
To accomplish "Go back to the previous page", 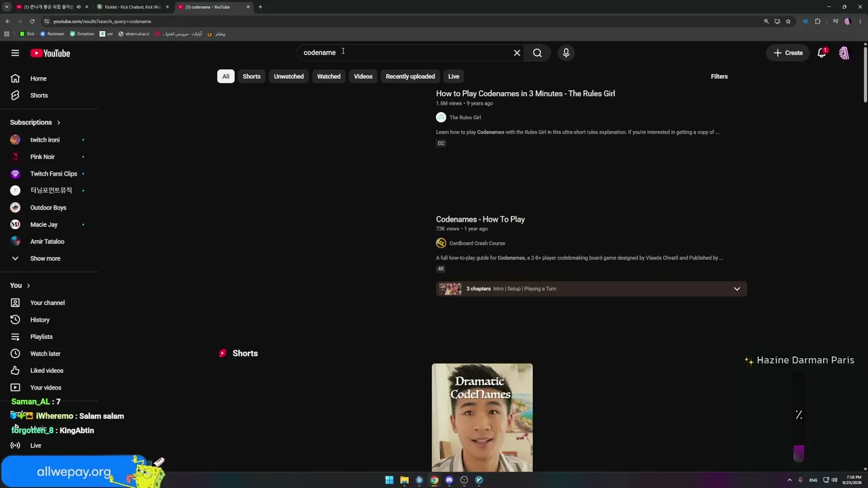I will click(7, 21).
